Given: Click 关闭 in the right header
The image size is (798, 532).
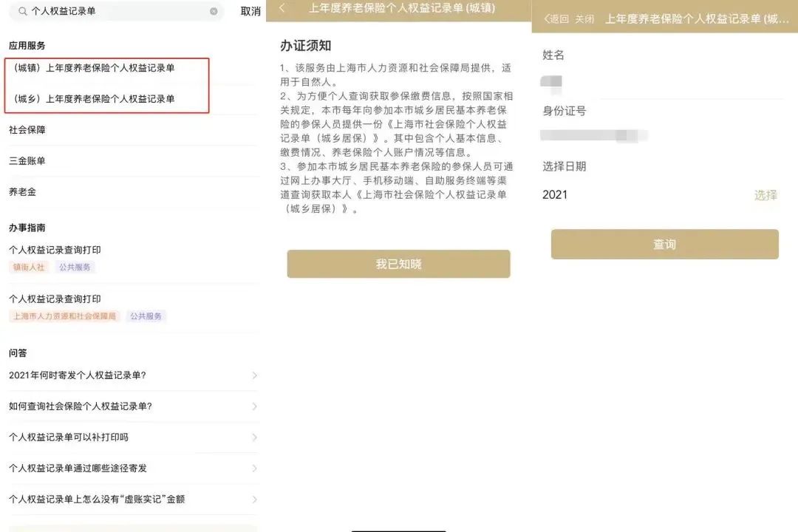Looking at the screenshot, I should [584, 19].
